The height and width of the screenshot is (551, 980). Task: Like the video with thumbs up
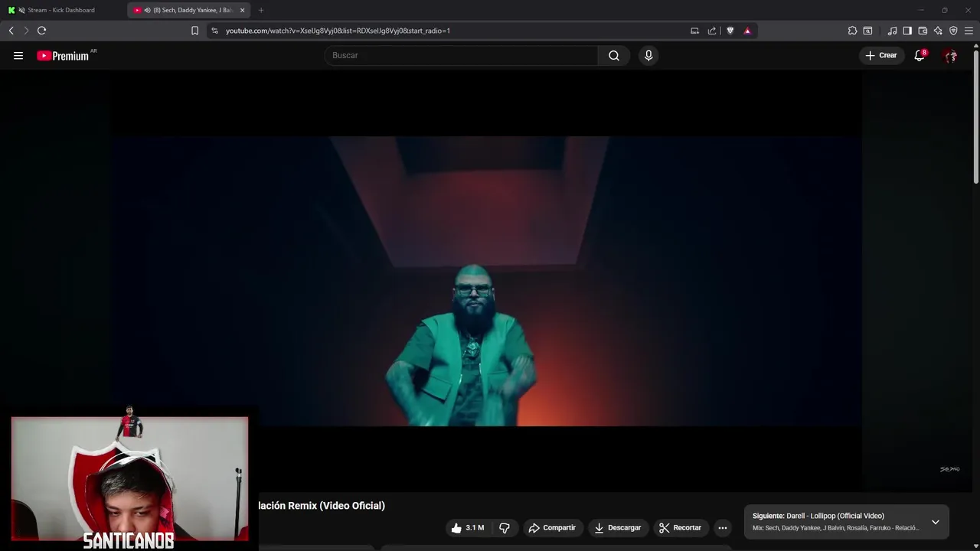(456, 528)
